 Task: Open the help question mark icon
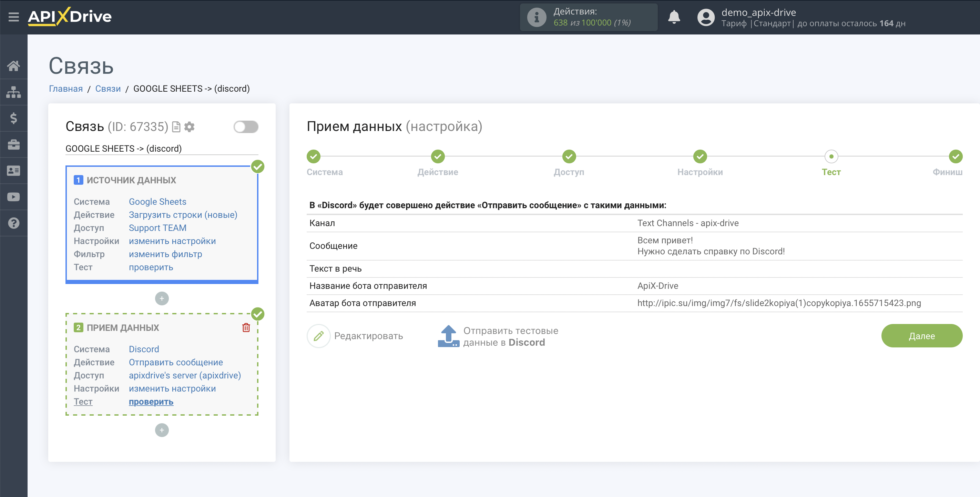point(14,223)
